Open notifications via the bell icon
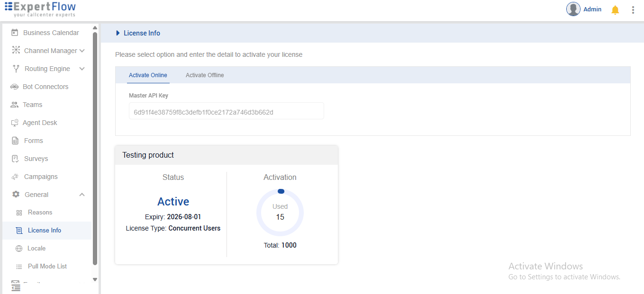The image size is (644, 294). (615, 10)
